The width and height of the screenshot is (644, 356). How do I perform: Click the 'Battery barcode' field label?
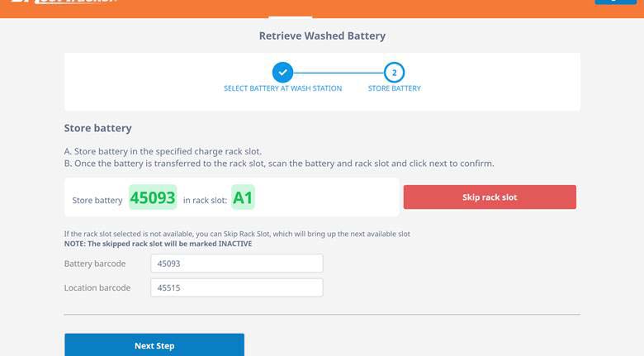coord(95,263)
